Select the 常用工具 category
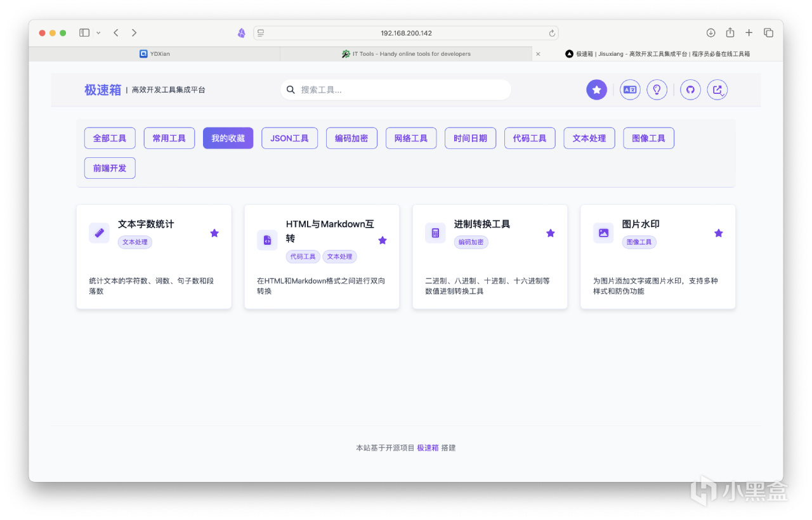The width and height of the screenshot is (812, 520). [169, 138]
